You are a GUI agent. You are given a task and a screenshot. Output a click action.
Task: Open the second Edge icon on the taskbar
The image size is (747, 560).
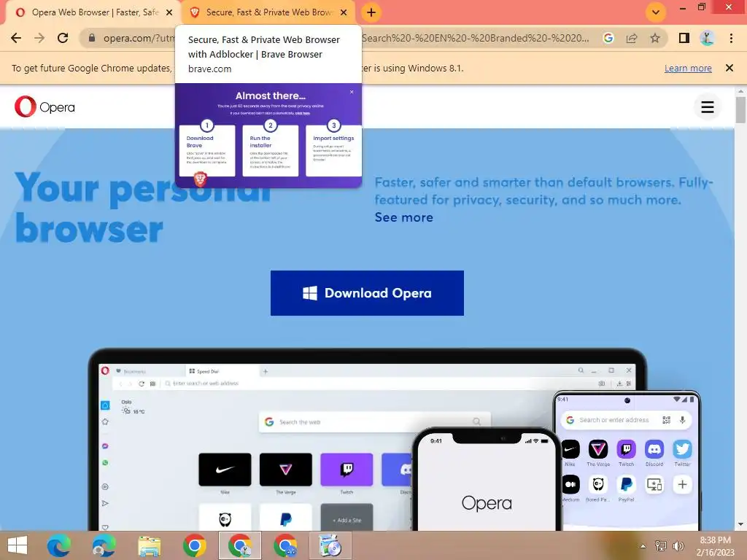(x=104, y=545)
